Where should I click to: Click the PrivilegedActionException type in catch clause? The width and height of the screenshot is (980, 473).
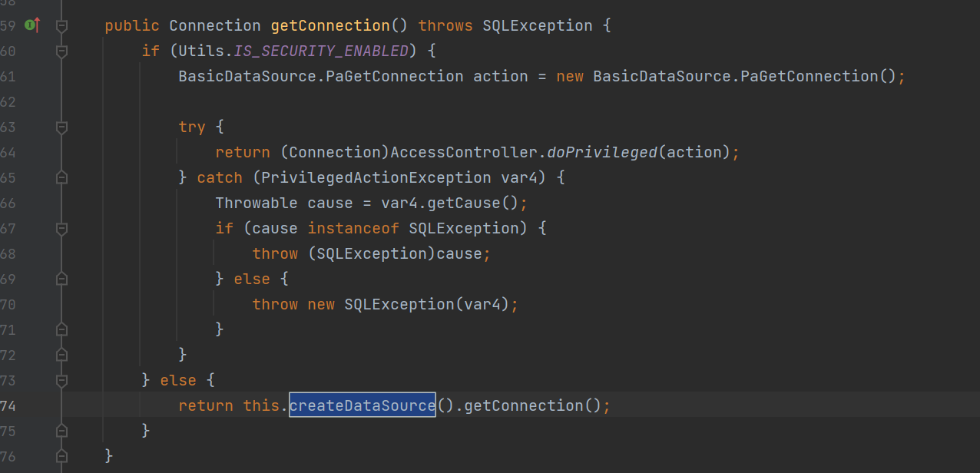[x=376, y=177]
